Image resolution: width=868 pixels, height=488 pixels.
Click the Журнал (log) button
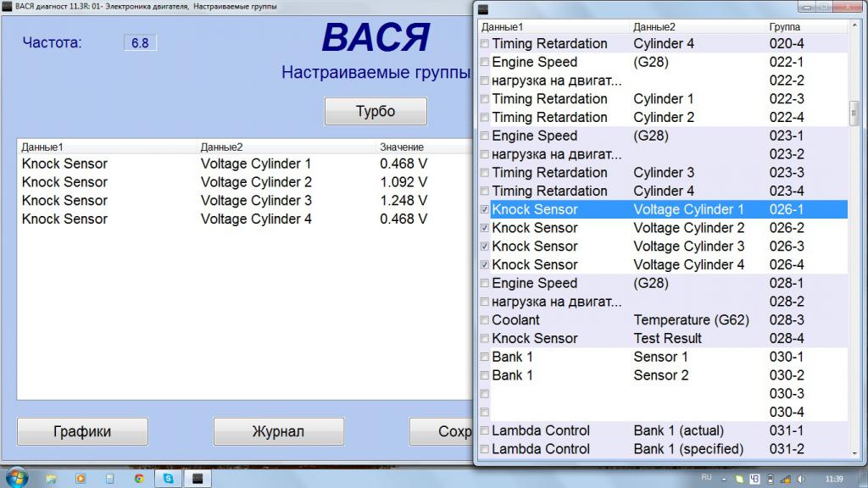278,431
